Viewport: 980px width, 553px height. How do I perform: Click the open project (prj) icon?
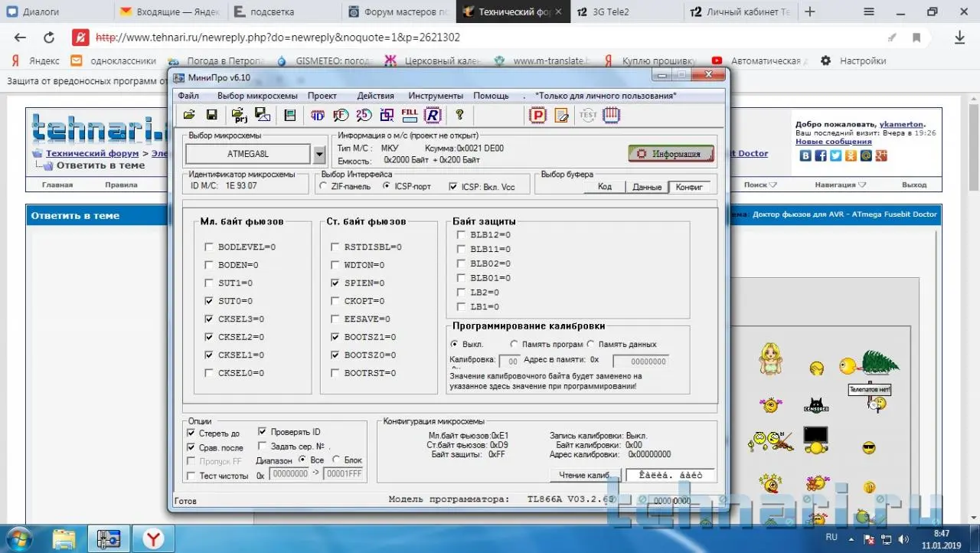[239, 115]
